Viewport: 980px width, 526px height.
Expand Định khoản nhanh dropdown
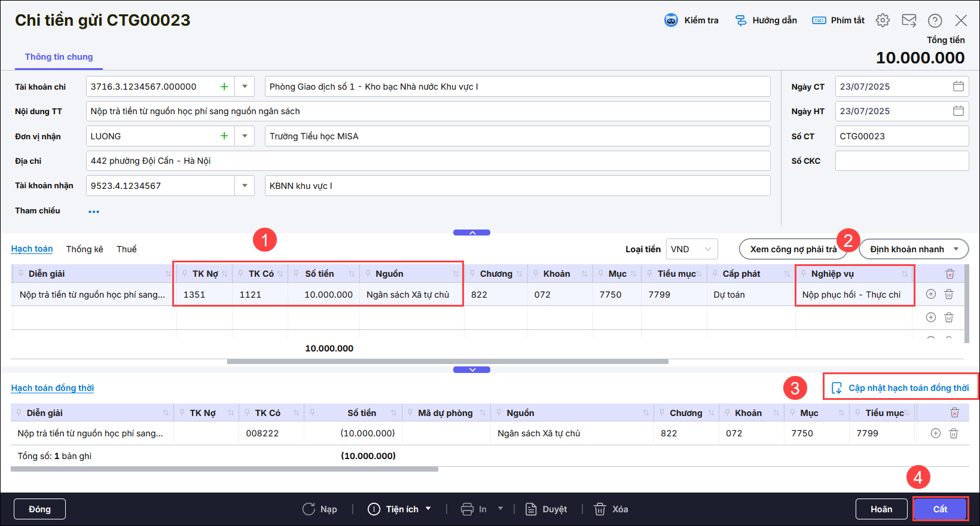(956, 249)
